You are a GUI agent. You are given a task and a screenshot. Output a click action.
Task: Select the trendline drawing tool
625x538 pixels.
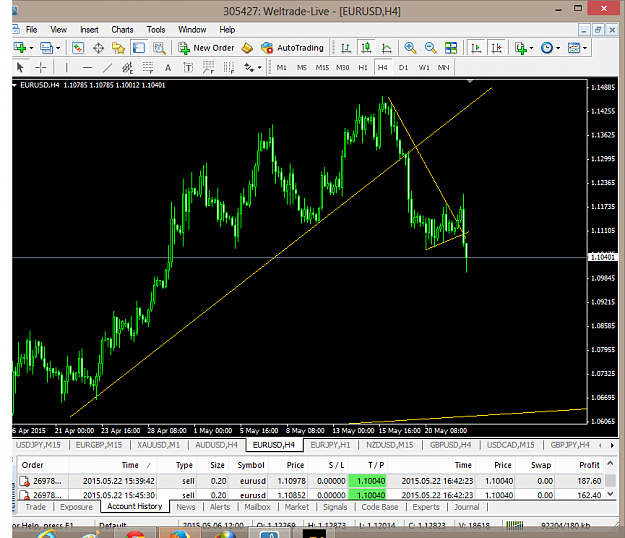click(107, 68)
